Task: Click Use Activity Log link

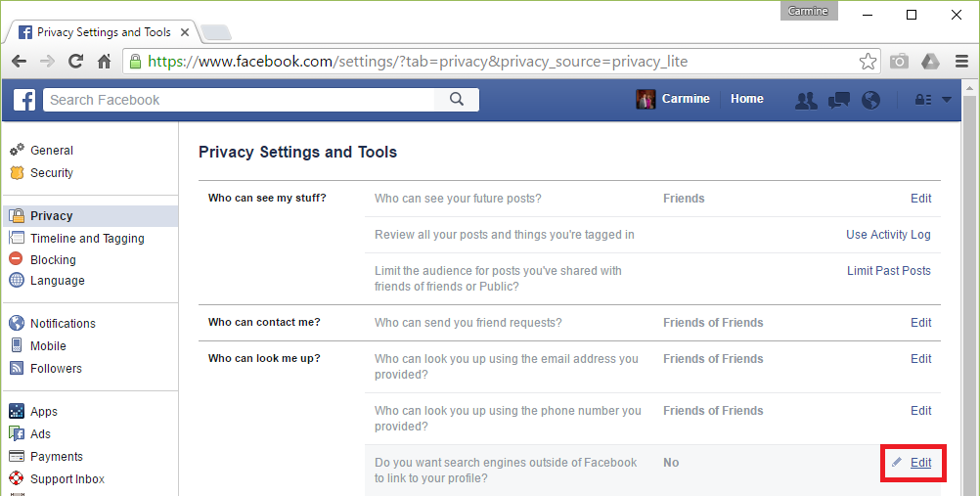Action: (x=888, y=235)
